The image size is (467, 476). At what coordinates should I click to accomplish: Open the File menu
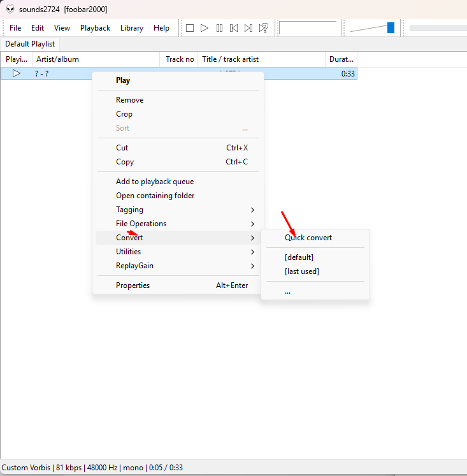[x=15, y=28]
